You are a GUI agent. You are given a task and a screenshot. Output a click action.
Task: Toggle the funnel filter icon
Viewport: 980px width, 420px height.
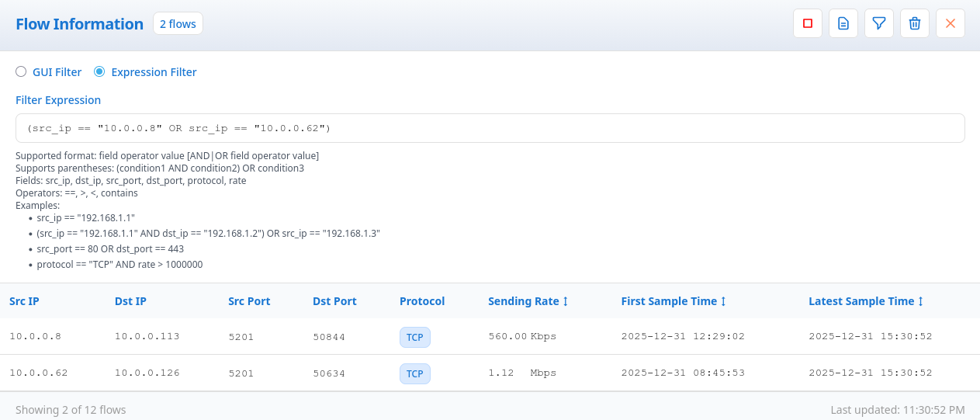click(x=878, y=24)
